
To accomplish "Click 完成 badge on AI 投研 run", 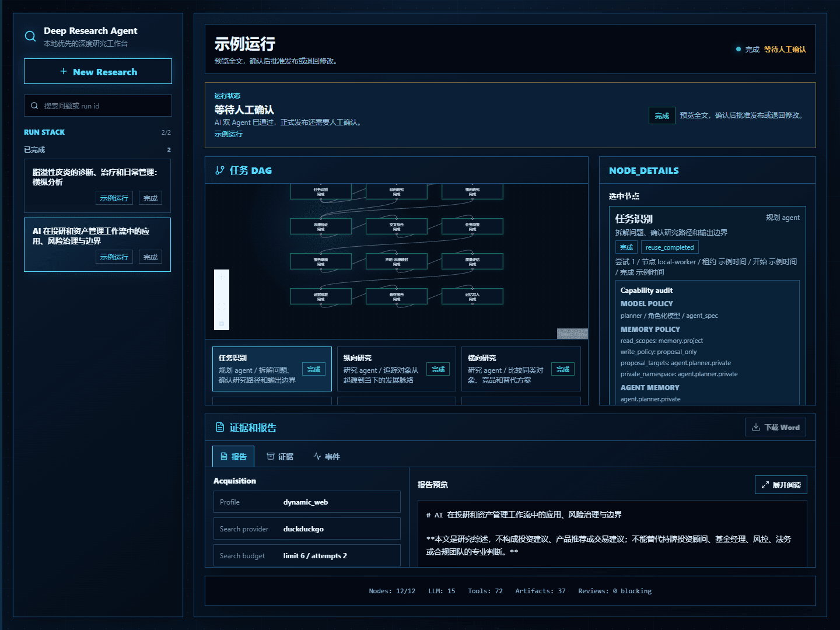I will click(x=150, y=257).
